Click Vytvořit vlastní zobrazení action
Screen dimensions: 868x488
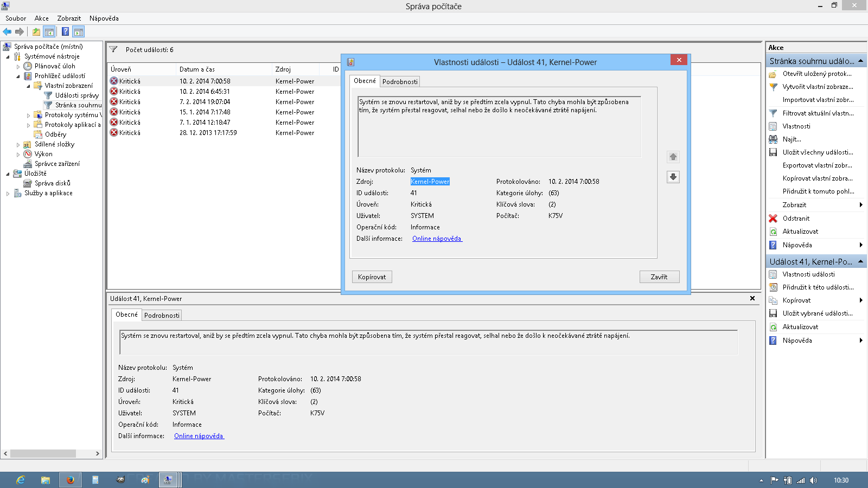(818, 87)
